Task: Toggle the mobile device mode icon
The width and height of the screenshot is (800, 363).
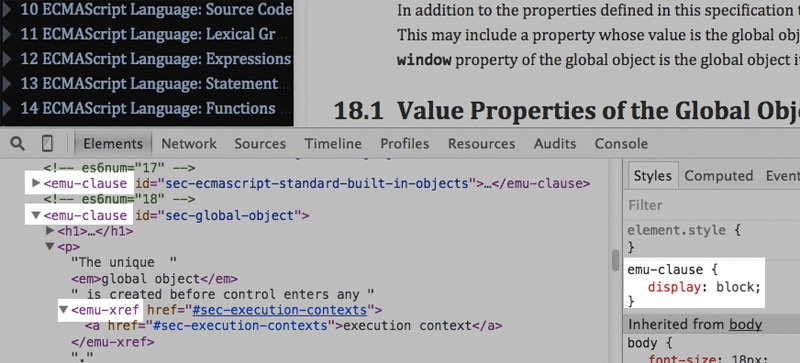Action: pos(47,144)
